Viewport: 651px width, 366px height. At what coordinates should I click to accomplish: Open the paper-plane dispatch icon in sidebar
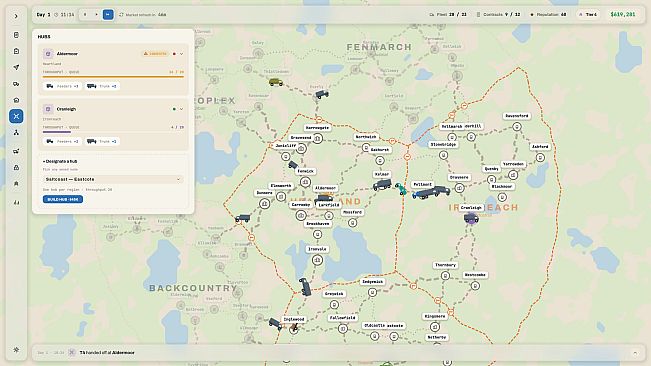tap(16, 67)
